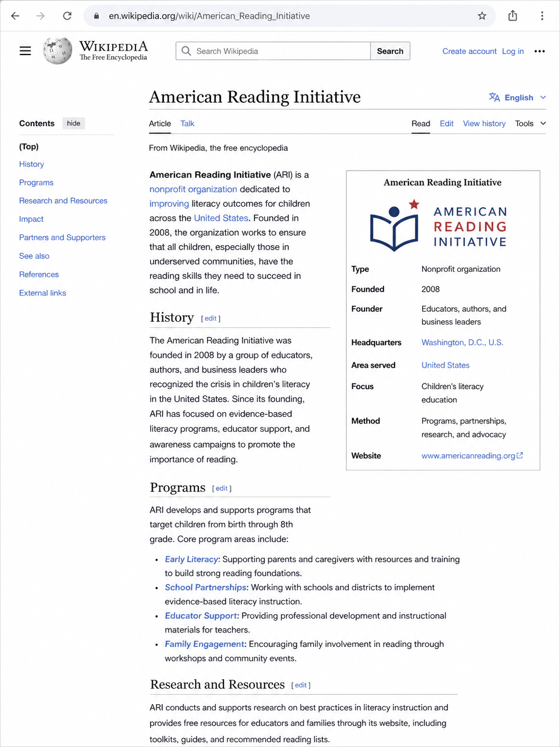The image size is (560, 747).
Task: Click the browser forward arrow
Action: (41, 16)
